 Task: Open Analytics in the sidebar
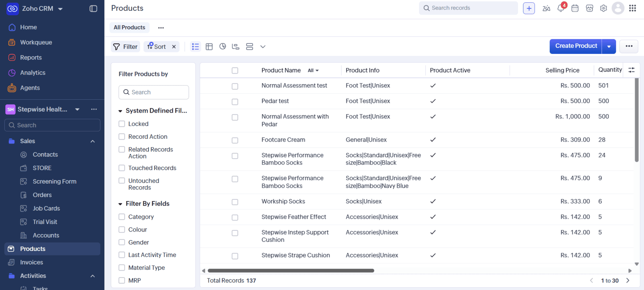point(33,73)
